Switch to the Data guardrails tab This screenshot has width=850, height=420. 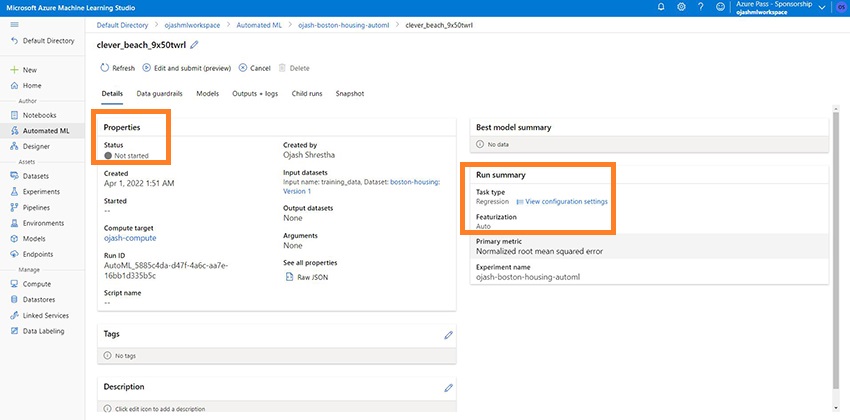(x=160, y=93)
